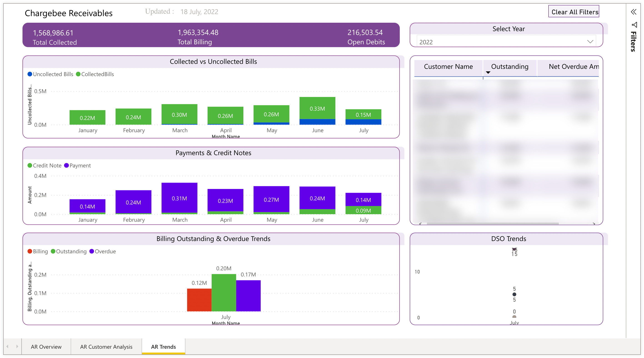Click the Payments & Credit Notes title
644x358 pixels.
coord(213,153)
